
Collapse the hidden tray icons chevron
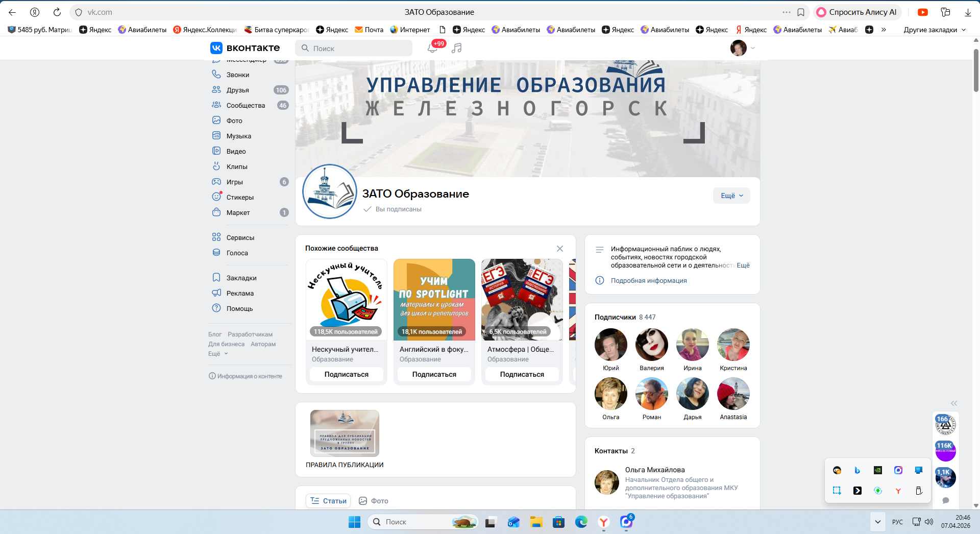pyautogui.click(x=877, y=522)
